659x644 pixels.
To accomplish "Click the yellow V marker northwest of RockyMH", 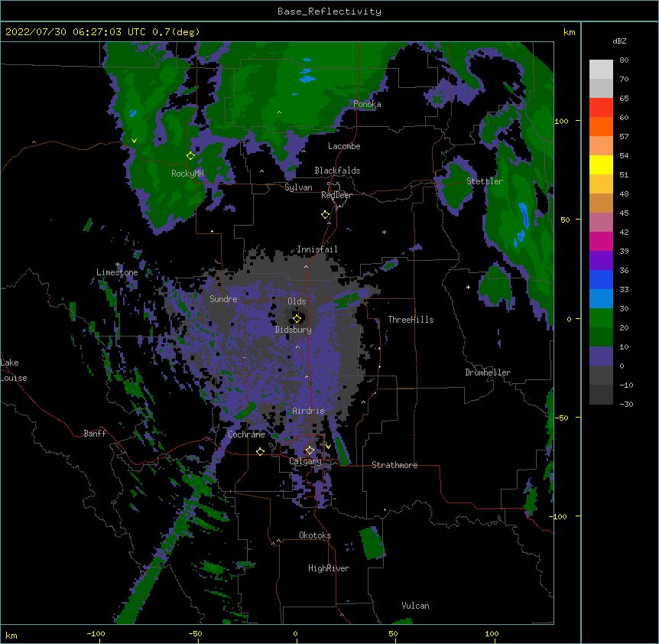I will pyautogui.click(x=134, y=141).
